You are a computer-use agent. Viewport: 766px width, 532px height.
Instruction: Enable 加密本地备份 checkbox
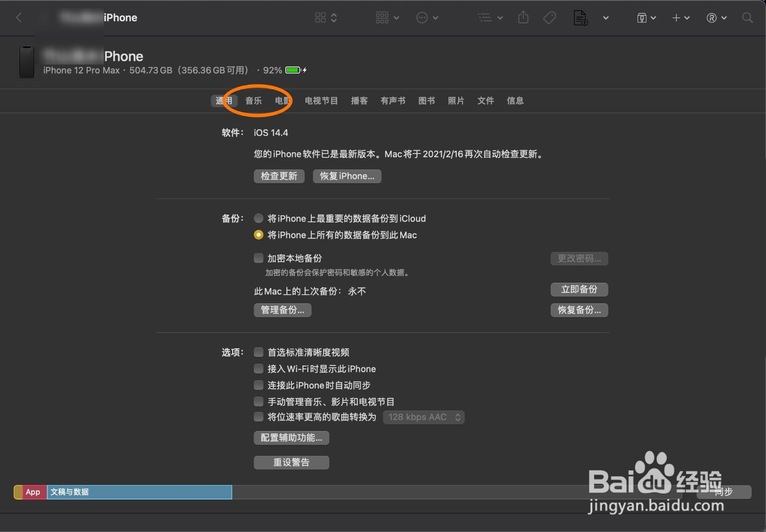[x=259, y=258]
